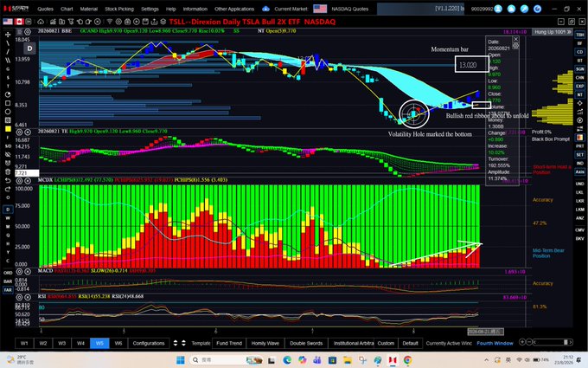Click the CHN button in right sidebar

coord(579,78)
